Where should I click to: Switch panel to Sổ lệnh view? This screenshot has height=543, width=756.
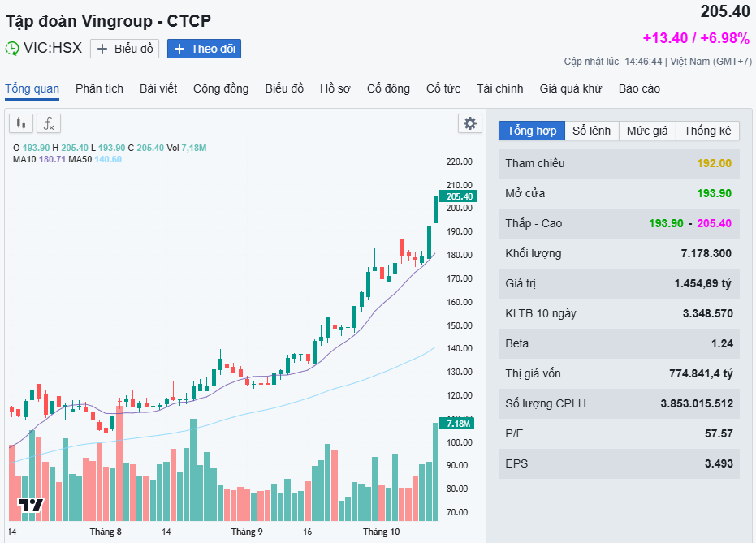tap(591, 131)
